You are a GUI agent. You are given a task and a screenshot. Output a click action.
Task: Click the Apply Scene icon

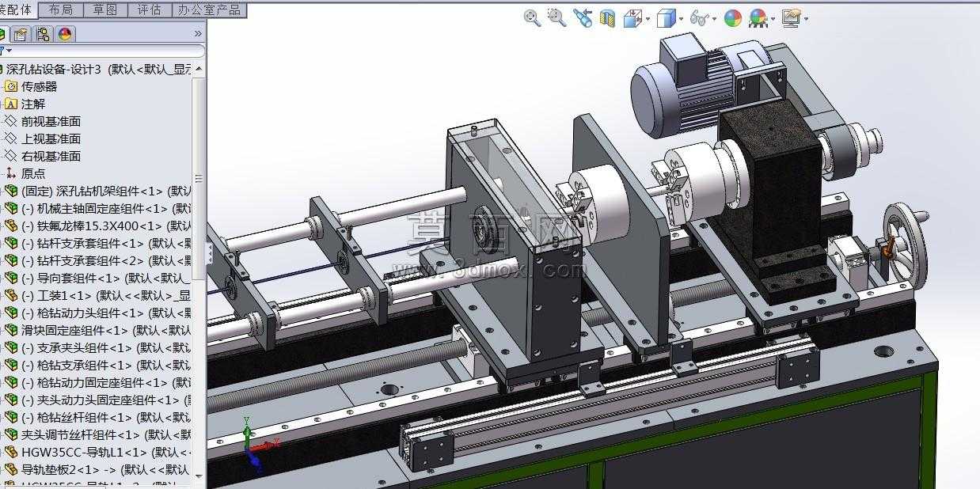pyautogui.click(x=758, y=17)
